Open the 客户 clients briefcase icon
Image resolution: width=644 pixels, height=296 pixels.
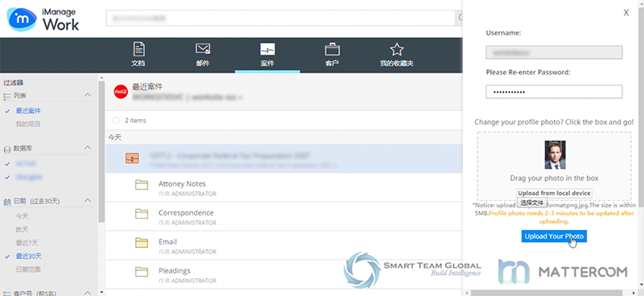point(332,49)
